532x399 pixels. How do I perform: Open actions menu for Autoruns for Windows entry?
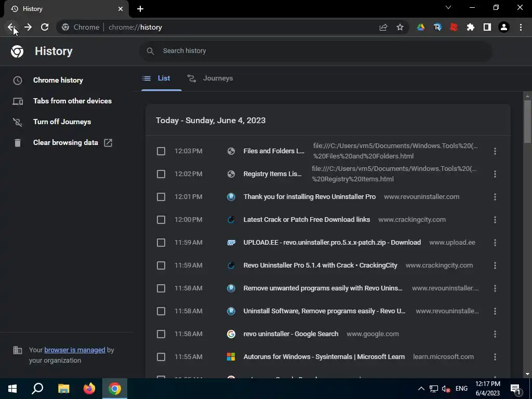[x=495, y=357]
